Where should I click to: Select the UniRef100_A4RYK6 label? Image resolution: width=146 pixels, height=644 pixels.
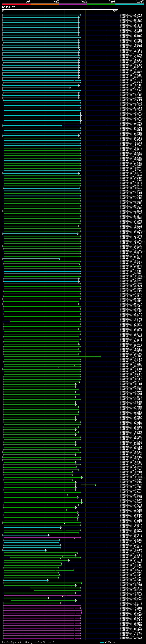pos(131,364)
